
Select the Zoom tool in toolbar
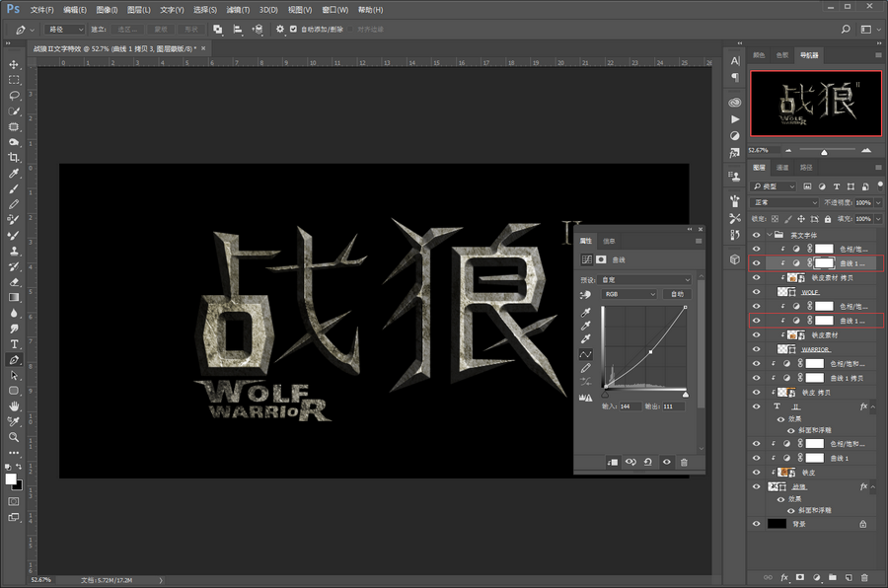point(14,436)
